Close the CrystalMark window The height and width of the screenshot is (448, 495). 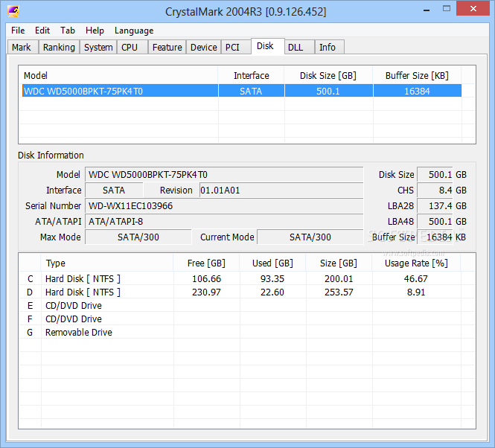[473, 8]
